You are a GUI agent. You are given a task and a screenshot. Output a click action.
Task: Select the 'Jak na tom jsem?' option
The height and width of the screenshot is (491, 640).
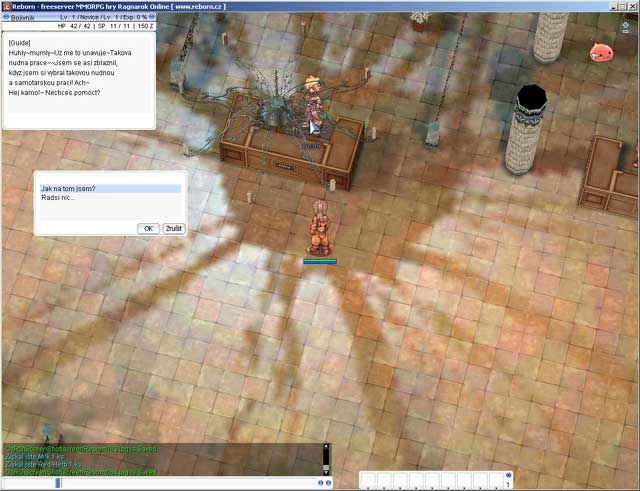(110, 188)
